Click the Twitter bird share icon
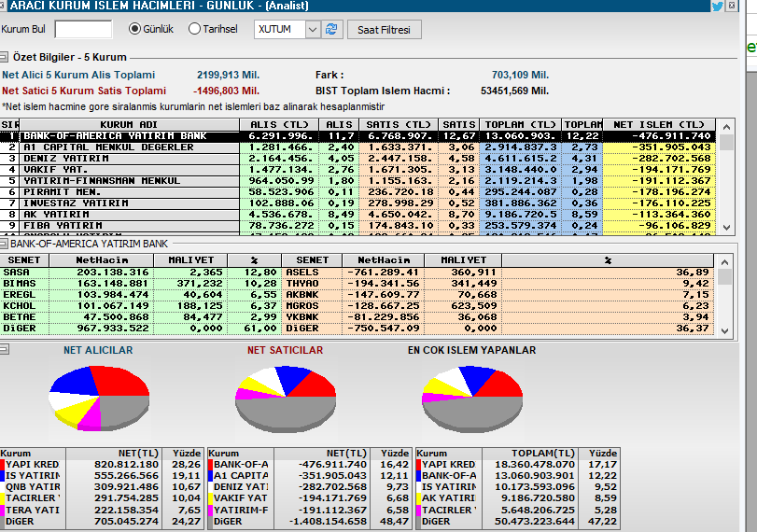Viewport: 757px width, 532px height. [x=718, y=6]
